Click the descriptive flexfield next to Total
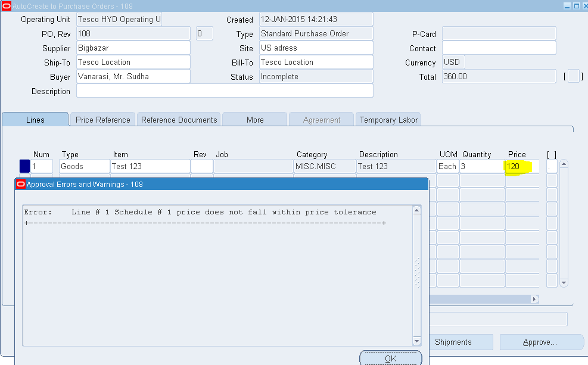This screenshot has width=588, height=365. 573,76
